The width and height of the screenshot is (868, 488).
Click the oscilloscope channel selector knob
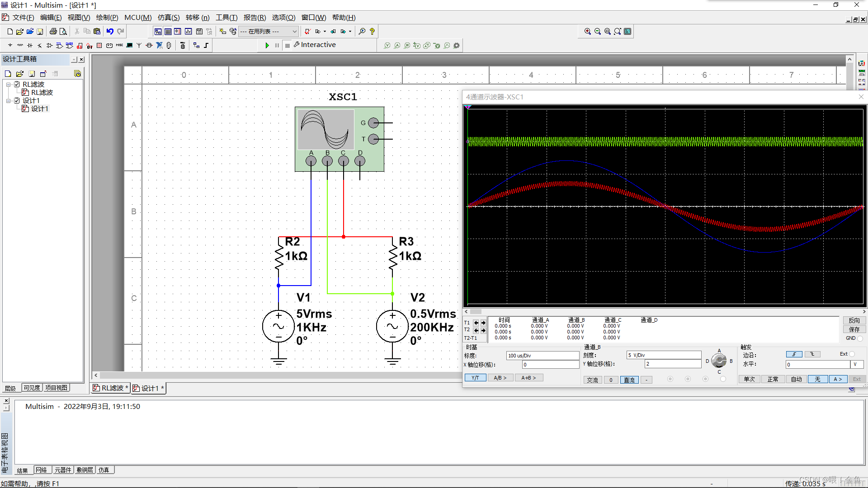point(719,361)
